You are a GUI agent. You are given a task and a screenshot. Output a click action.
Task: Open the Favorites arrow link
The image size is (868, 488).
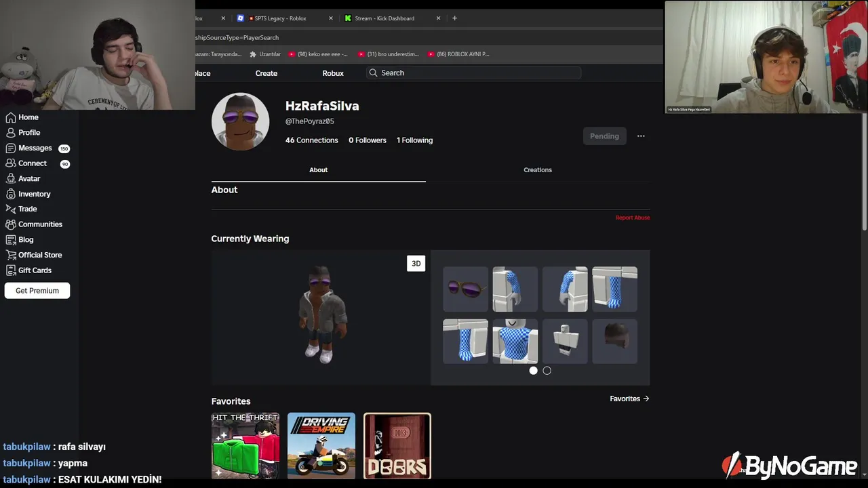pyautogui.click(x=629, y=399)
